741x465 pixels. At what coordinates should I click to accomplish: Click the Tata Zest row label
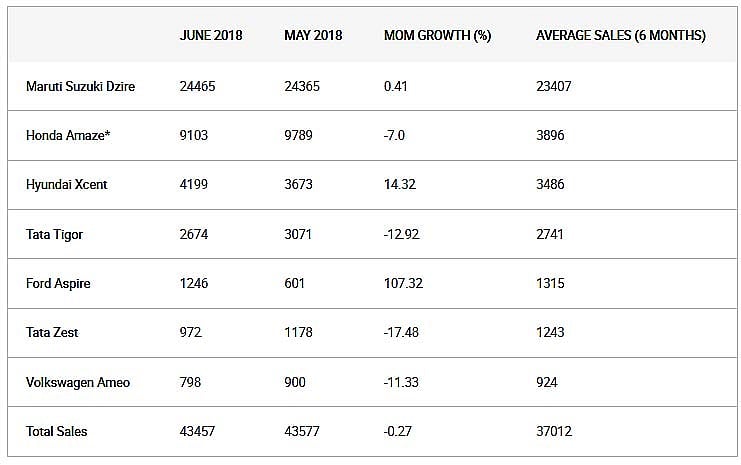click(52, 333)
